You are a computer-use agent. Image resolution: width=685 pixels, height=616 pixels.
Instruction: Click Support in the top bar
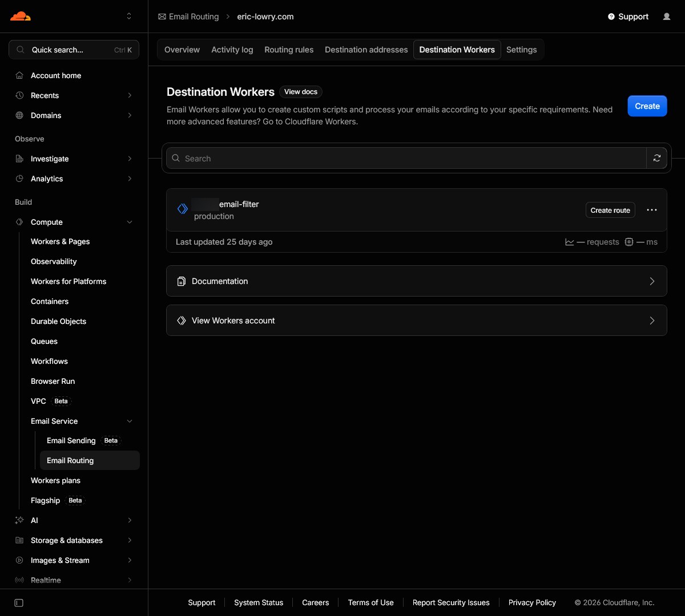(628, 17)
